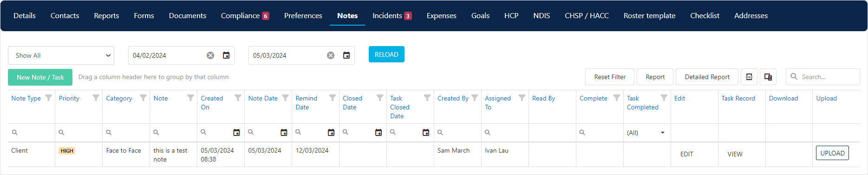Open the Incidents tab
The height and width of the screenshot is (175, 868).
[x=392, y=16]
